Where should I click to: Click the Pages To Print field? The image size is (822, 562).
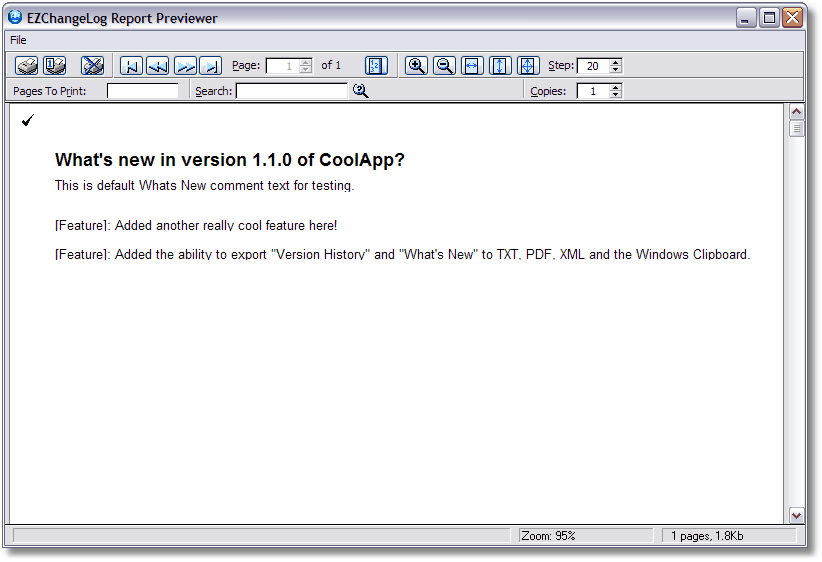(x=142, y=91)
